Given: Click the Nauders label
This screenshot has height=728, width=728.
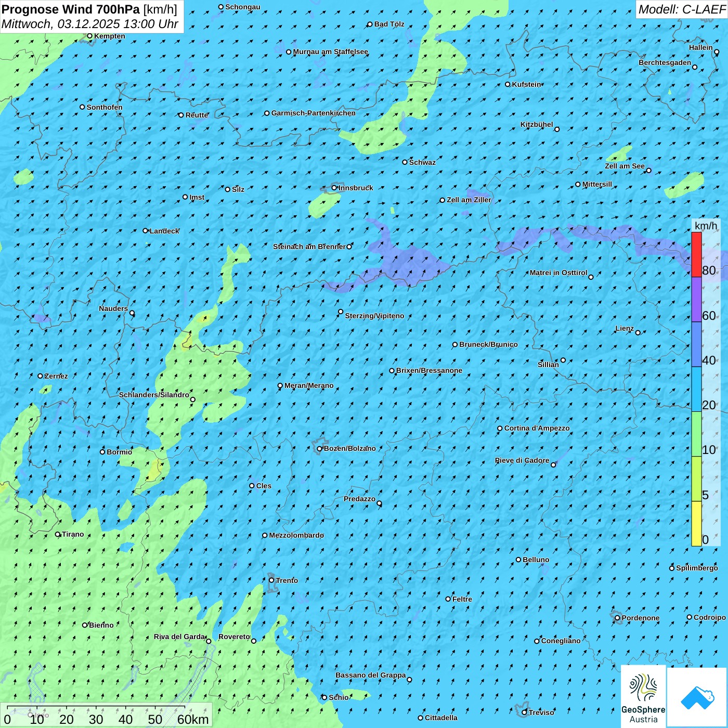Looking at the screenshot, I should [x=113, y=308].
